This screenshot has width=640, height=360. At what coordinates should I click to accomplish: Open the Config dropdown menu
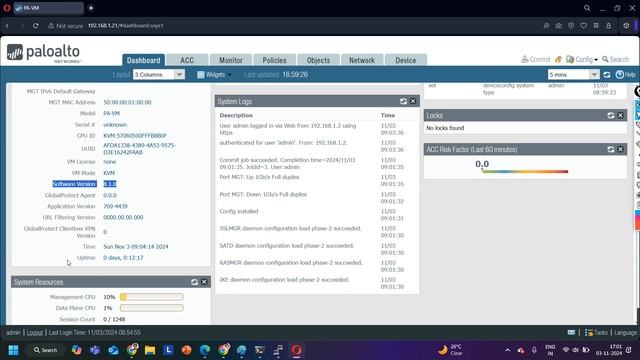pos(582,60)
